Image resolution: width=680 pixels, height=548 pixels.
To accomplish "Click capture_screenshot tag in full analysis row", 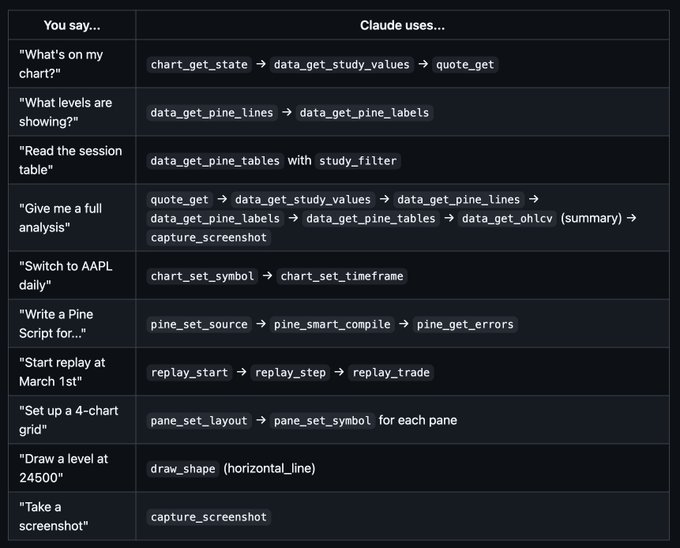I will click(x=209, y=238).
